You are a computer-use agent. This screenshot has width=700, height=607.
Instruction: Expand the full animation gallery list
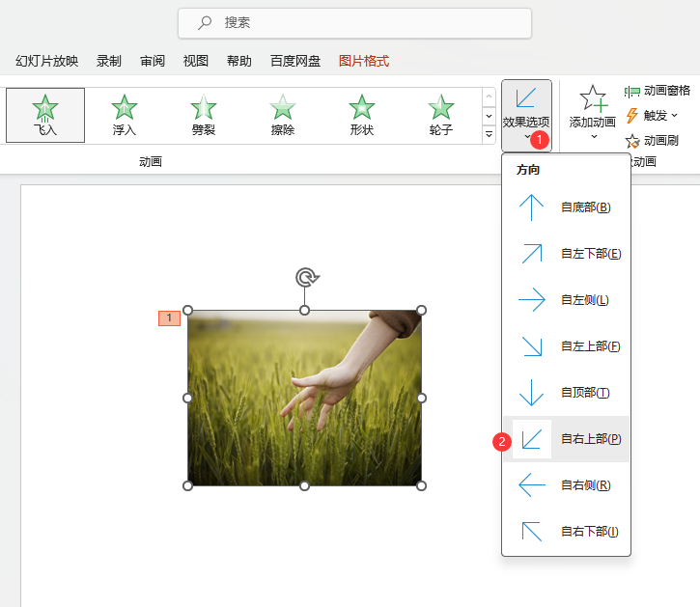489,134
